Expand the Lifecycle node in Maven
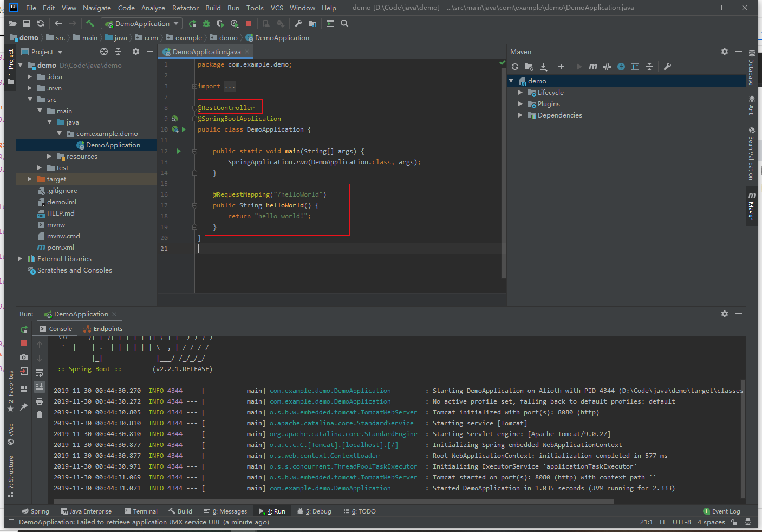Image resolution: width=762 pixels, height=532 pixels. [x=520, y=93]
